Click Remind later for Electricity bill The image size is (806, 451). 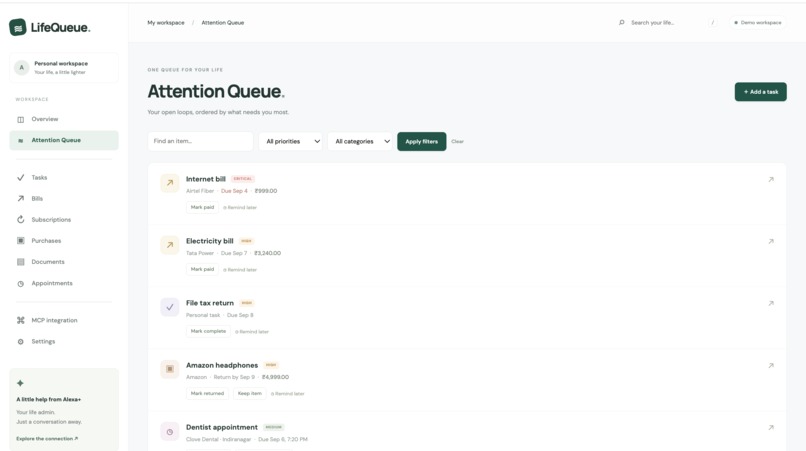click(240, 269)
